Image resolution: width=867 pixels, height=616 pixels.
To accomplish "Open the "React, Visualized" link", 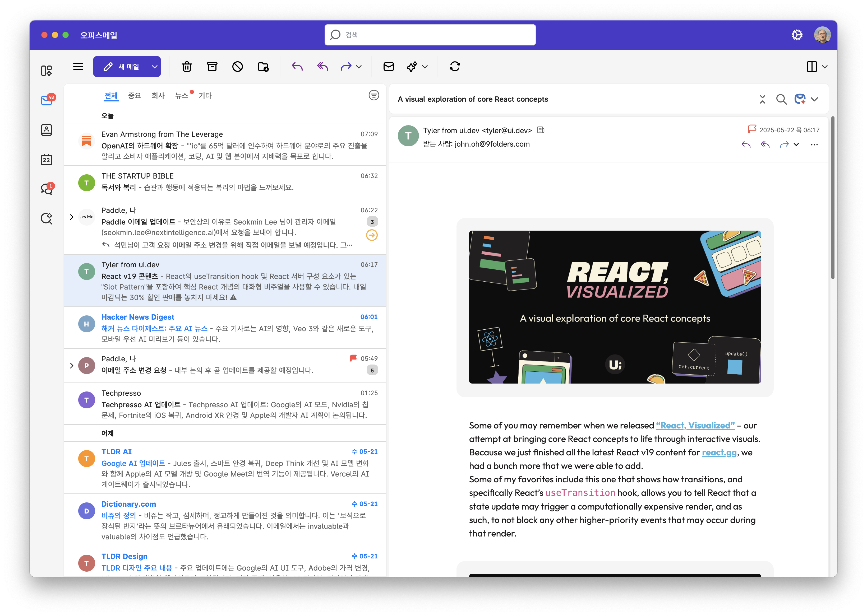I will 695,426.
